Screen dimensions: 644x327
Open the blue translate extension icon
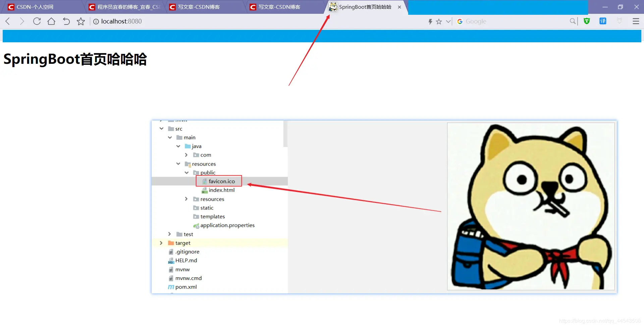pyautogui.click(x=603, y=21)
